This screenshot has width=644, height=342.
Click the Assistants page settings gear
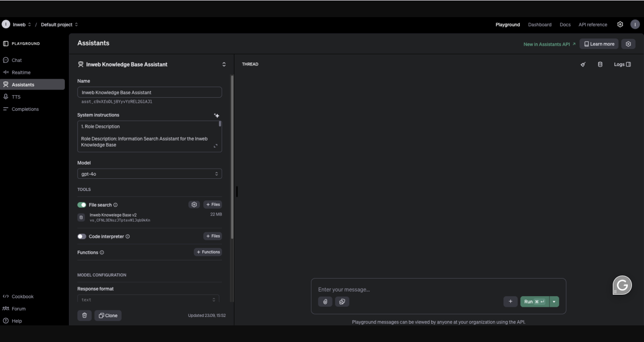[628, 44]
